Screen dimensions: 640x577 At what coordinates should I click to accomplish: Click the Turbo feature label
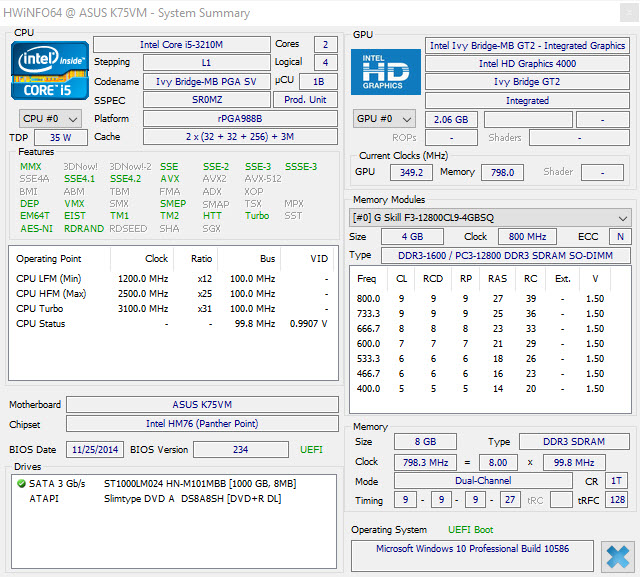tap(257, 215)
